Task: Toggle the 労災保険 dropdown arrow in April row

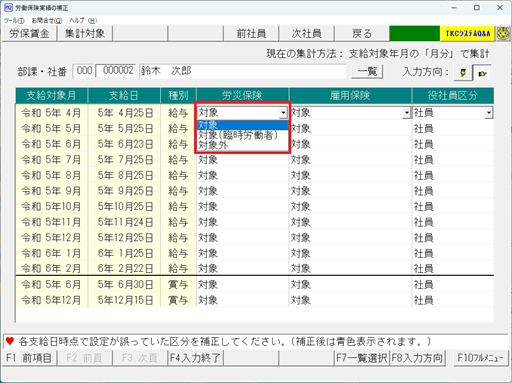Action: tap(283, 113)
